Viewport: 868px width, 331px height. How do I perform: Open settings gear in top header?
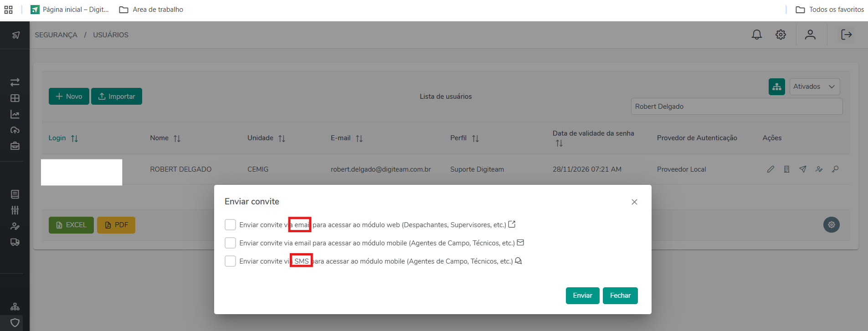[x=781, y=35]
